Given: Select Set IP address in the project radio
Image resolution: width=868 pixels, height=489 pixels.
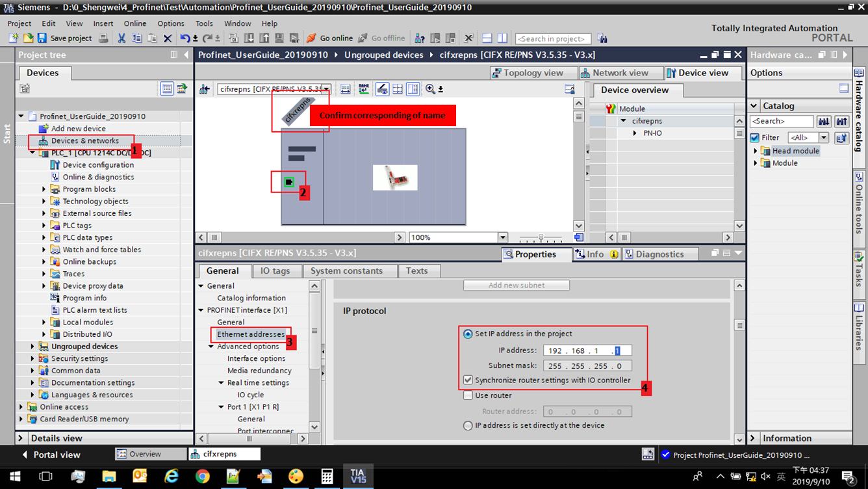Looking at the screenshot, I should click(x=468, y=334).
